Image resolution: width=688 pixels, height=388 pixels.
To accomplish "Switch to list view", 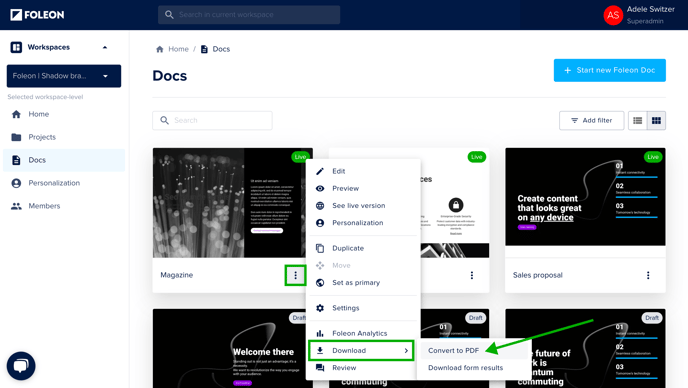I will point(638,120).
